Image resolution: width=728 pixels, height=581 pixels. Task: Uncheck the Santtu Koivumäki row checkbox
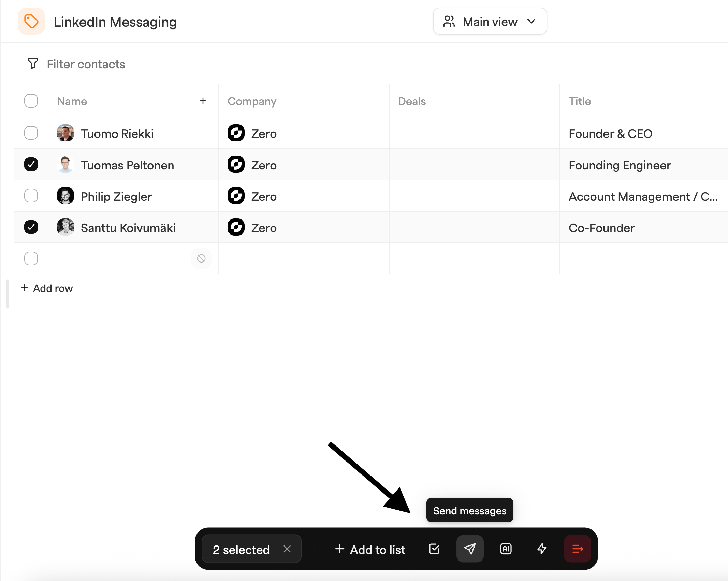pyautogui.click(x=31, y=227)
